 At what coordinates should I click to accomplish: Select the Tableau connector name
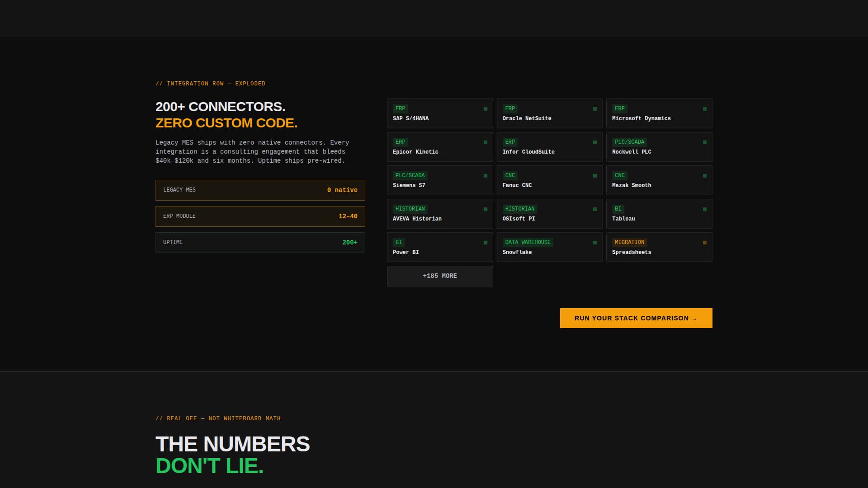(x=623, y=219)
